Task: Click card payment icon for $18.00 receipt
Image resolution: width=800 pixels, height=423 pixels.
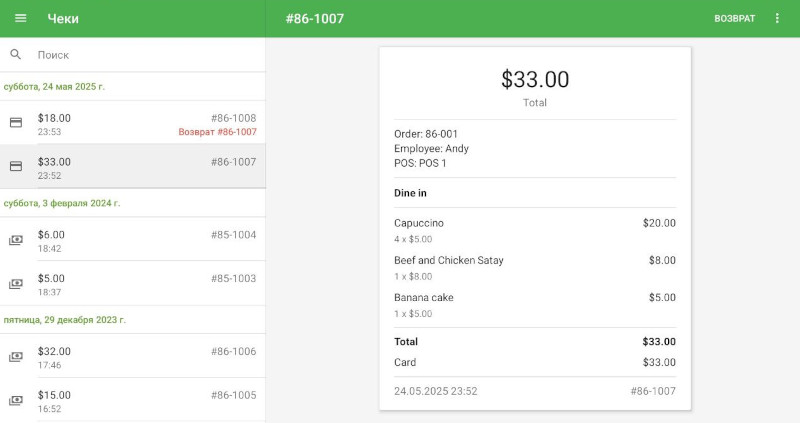Action: coord(16,123)
